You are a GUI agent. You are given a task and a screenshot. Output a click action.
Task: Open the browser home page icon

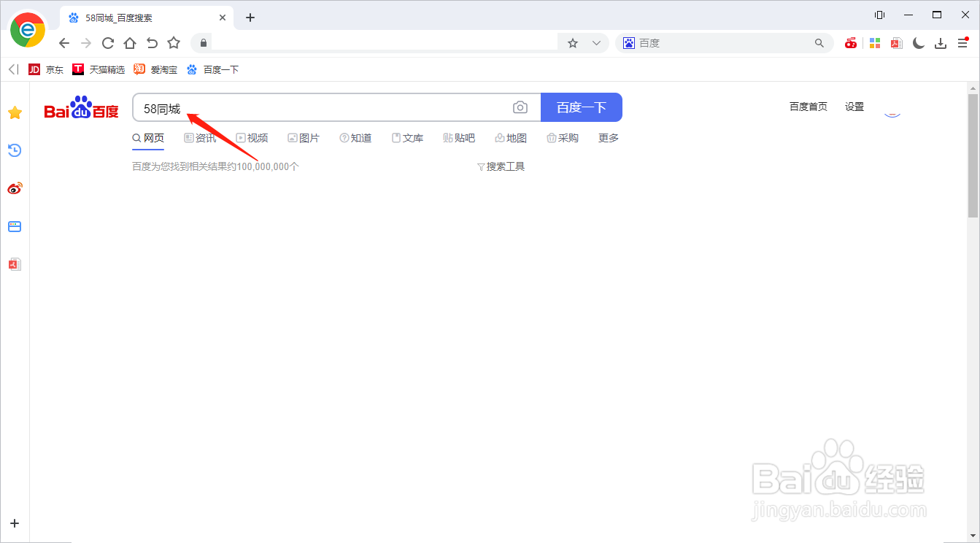[x=130, y=43]
